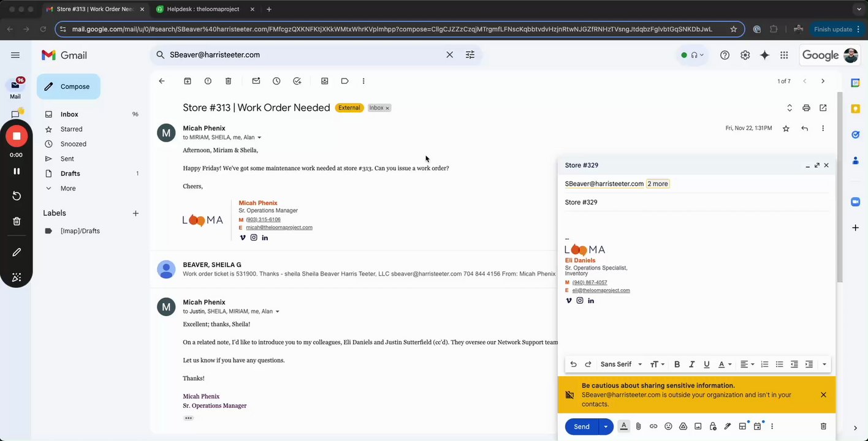This screenshot has width=868, height=441.
Task: Open the Sans Serif font dropdown
Action: tap(621, 364)
